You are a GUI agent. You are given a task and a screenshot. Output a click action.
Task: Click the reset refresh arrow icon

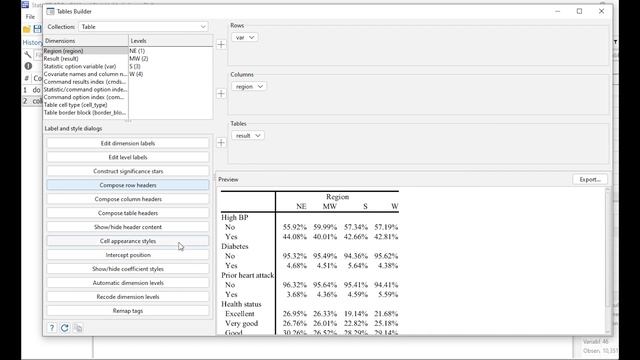tap(64, 328)
